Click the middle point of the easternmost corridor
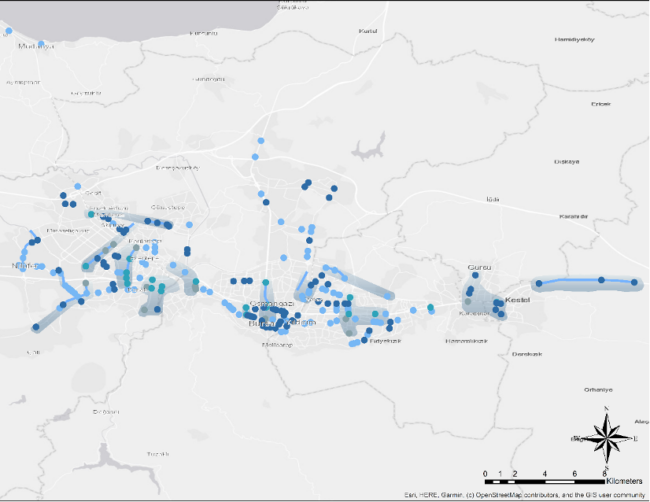 coord(602,281)
